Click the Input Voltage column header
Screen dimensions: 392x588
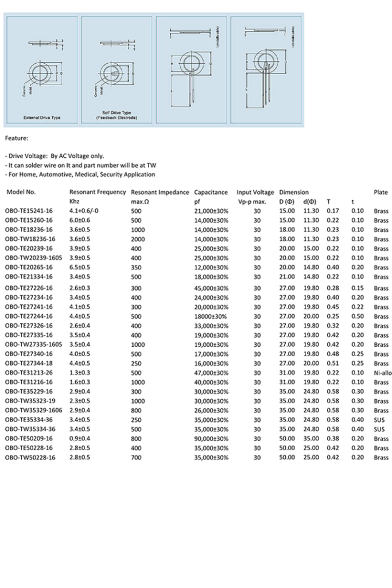click(x=255, y=192)
